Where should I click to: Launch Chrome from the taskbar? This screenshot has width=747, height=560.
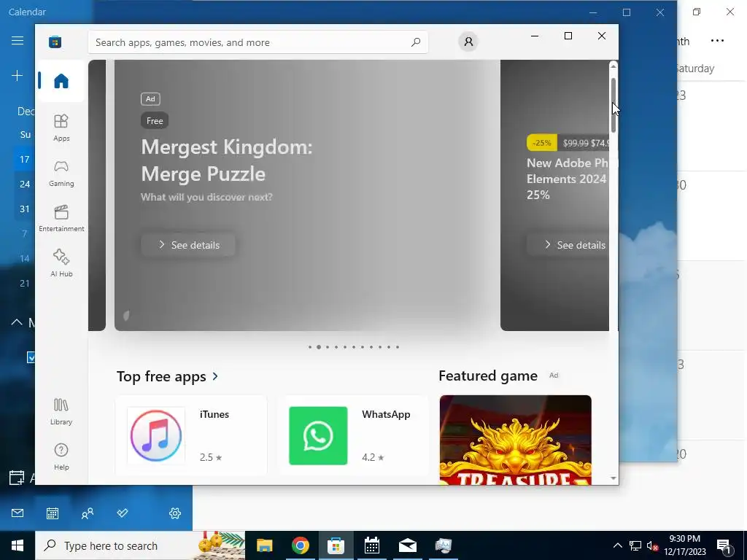point(300,545)
